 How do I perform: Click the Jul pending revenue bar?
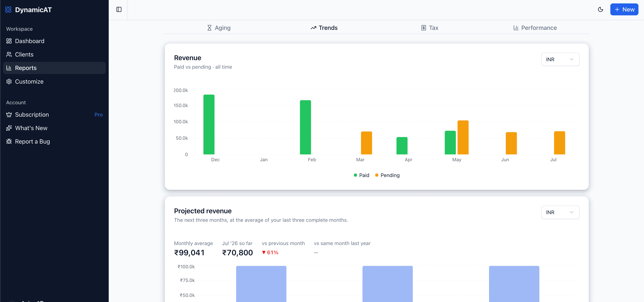[559, 143]
